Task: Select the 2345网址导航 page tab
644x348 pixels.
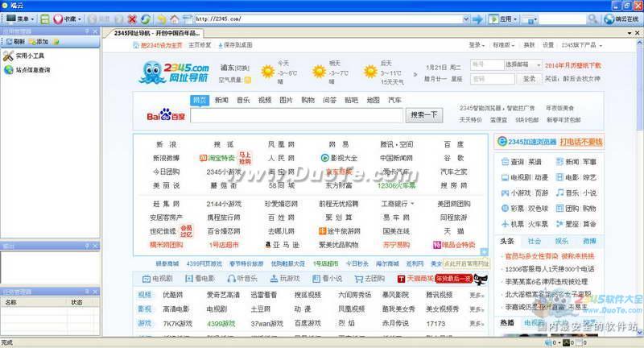Action: (x=156, y=33)
